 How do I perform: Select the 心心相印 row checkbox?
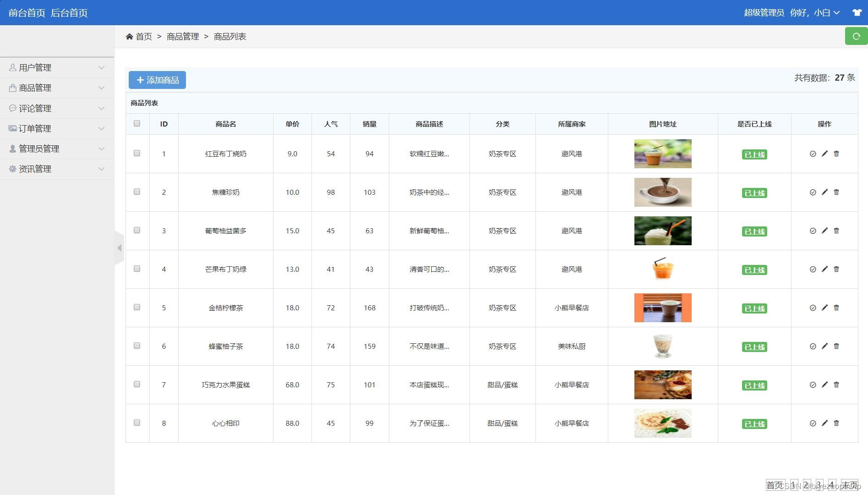coord(137,423)
